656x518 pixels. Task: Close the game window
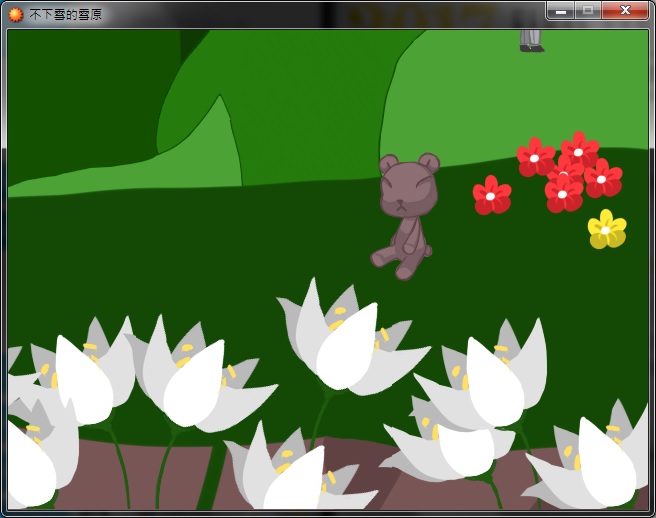(x=625, y=11)
